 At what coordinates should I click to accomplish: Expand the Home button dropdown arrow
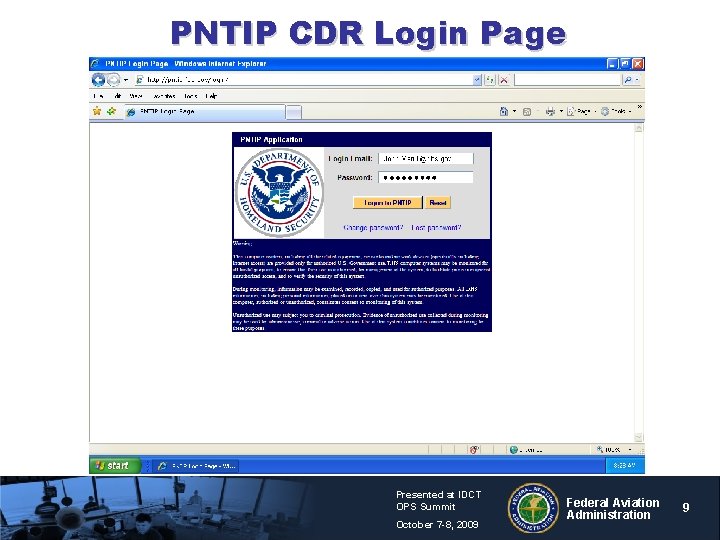514,111
